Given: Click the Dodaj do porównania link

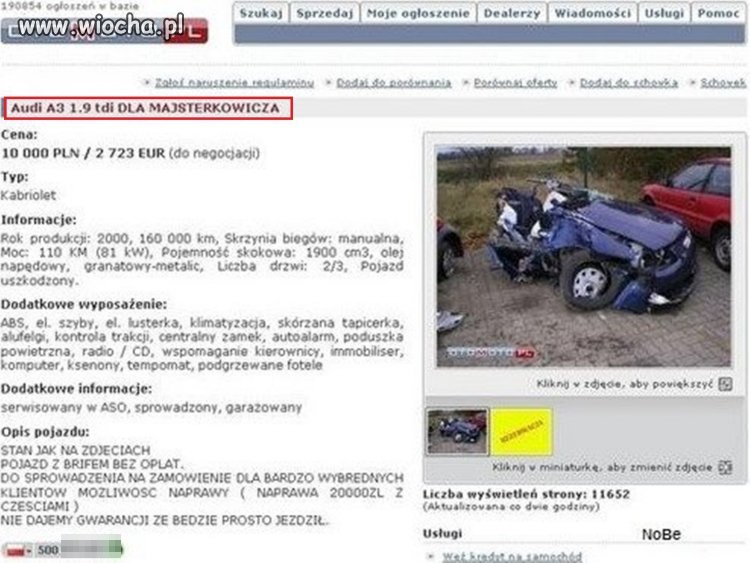Looking at the screenshot, I should (x=394, y=83).
